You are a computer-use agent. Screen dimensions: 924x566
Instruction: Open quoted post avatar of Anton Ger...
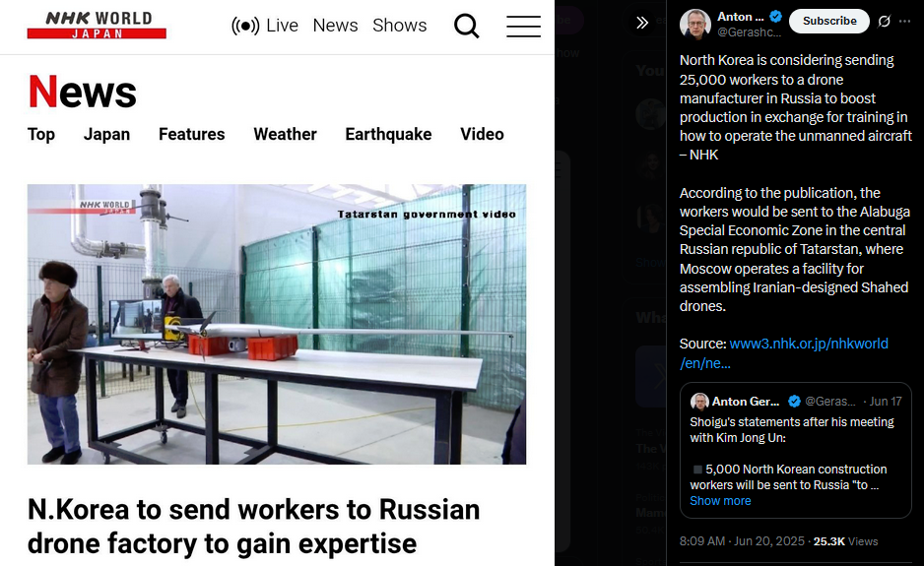(698, 401)
